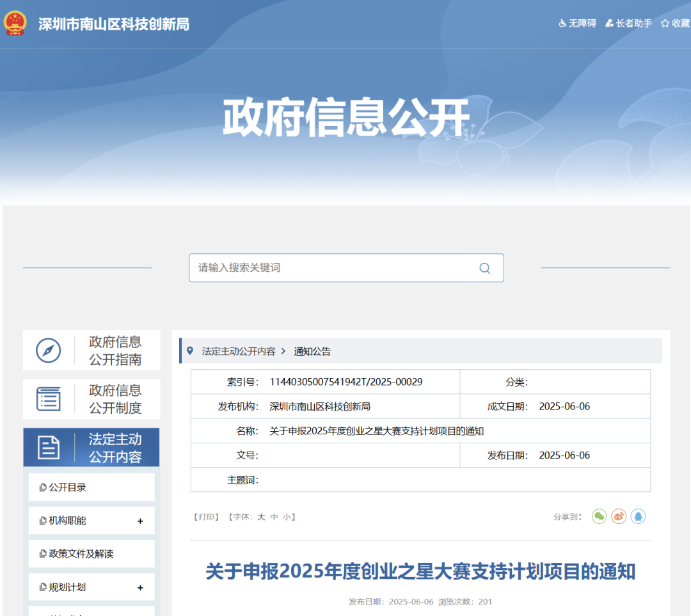The height and width of the screenshot is (616, 691).
Task: Enable 无障碍 accessibility mode
Action: [577, 24]
